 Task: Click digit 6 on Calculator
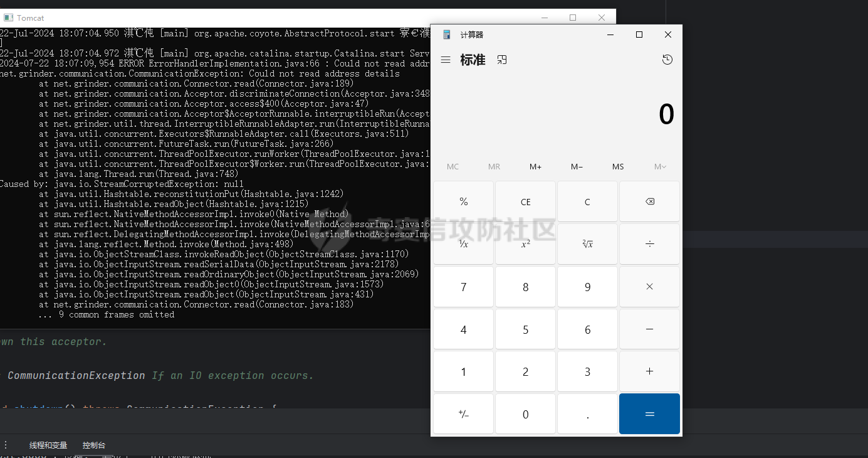pos(587,329)
